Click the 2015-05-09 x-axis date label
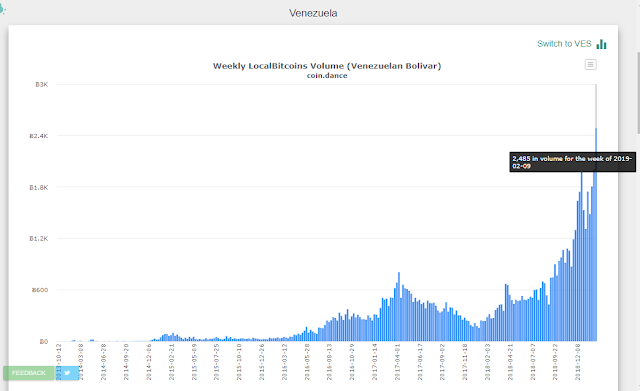640x391 pixels. (x=194, y=362)
